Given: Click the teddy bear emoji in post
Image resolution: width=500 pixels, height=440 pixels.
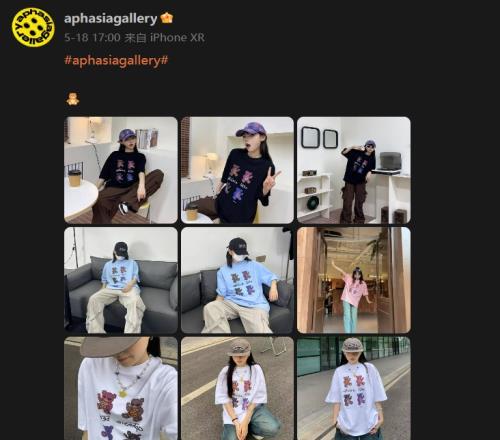Looking at the screenshot, I should pyautogui.click(x=73, y=99).
